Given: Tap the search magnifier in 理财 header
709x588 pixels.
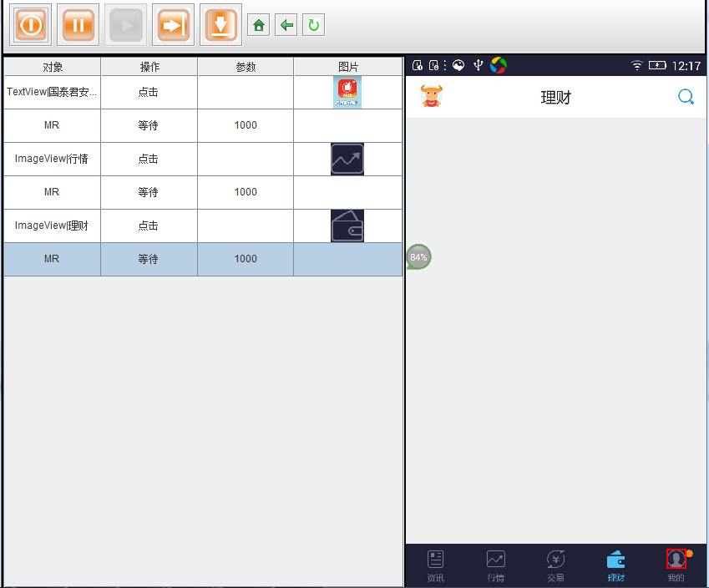Looking at the screenshot, I should point(686,97).
